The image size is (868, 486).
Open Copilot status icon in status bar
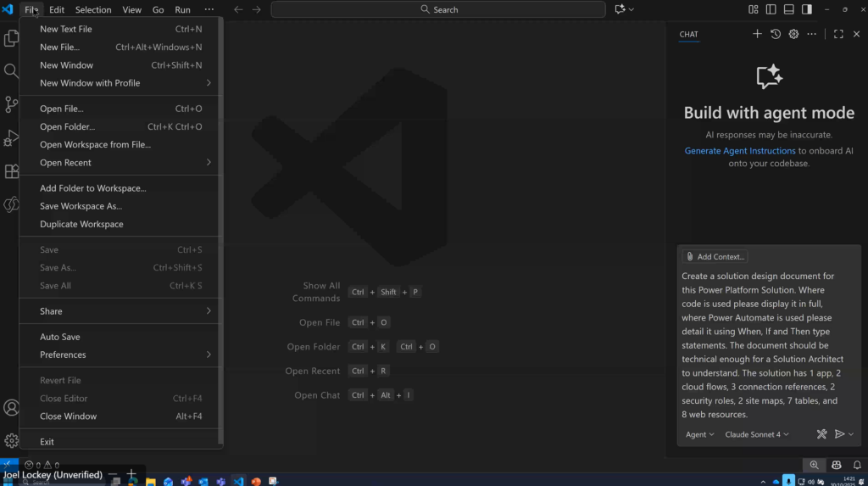836,465
